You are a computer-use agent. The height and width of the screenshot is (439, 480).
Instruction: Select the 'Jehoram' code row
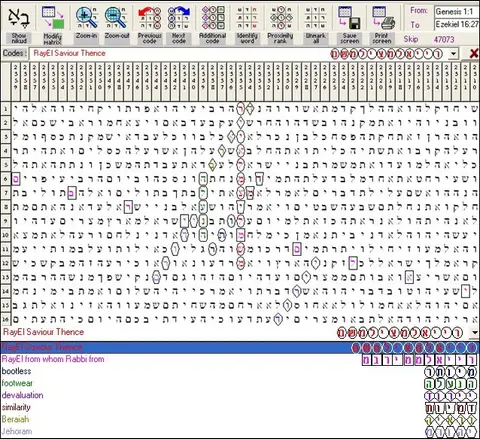pyautogui.click(x=240, y=431)
